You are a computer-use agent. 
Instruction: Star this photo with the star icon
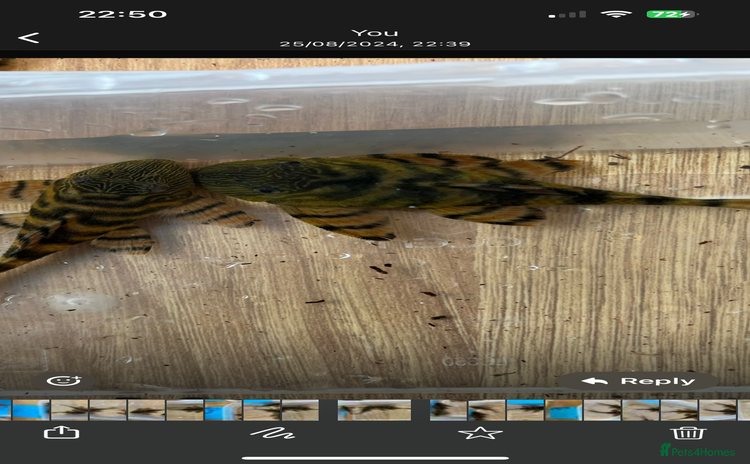[480, 433]
